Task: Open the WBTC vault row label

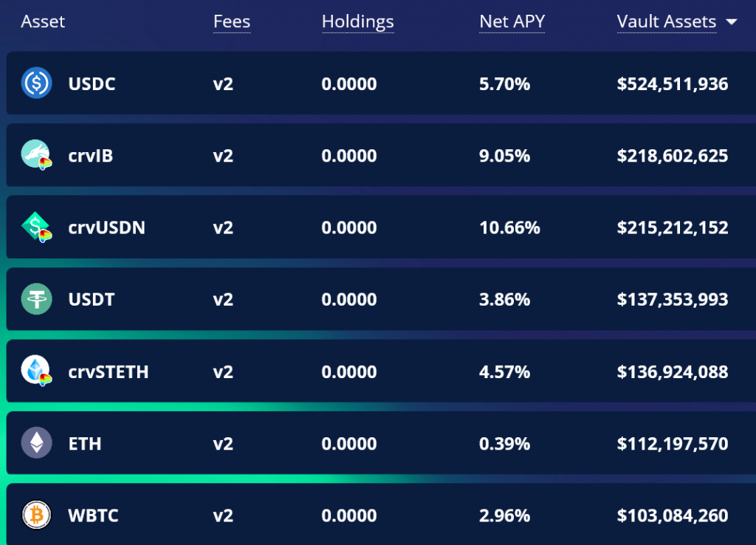Action: coord(93,515)
